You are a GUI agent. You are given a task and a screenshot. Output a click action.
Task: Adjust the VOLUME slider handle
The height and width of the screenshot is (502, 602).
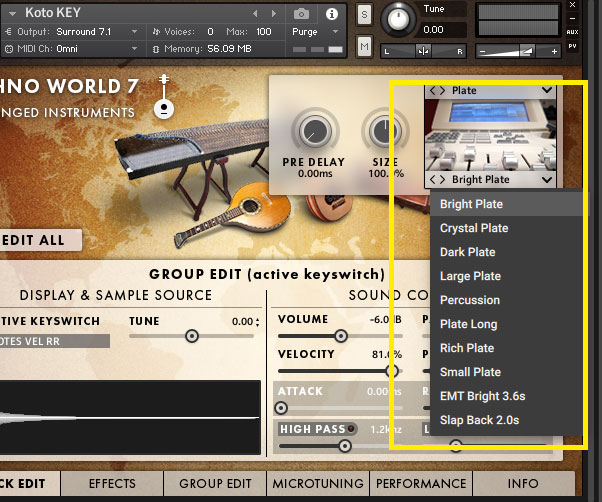point(341,336)
